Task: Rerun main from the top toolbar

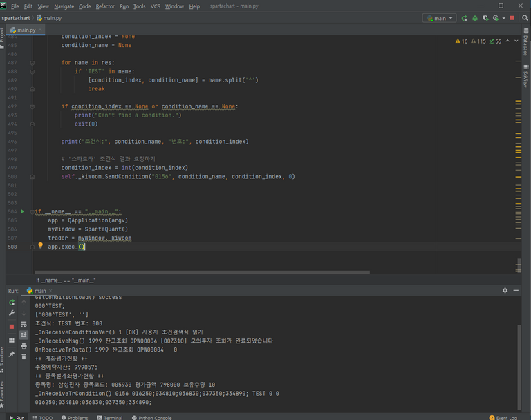Action: tap(465, 18)
